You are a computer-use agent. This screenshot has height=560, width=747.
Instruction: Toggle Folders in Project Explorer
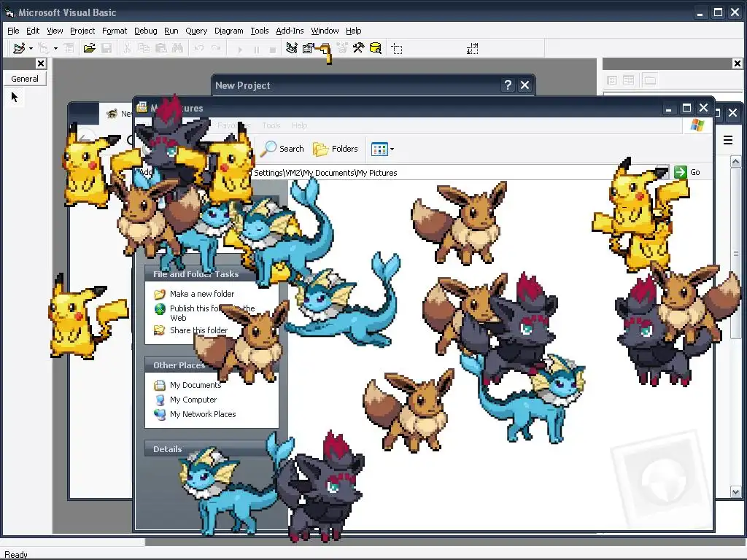[x=650, y=80]
